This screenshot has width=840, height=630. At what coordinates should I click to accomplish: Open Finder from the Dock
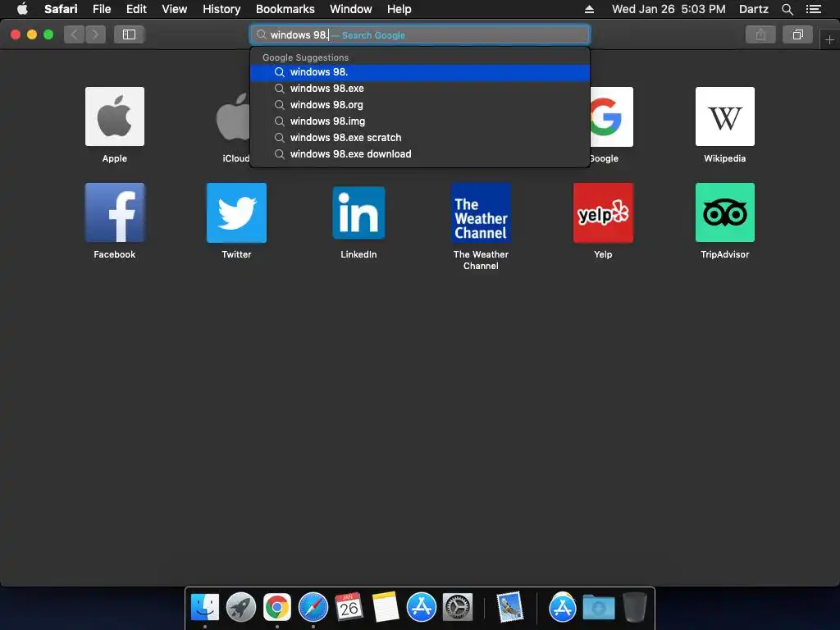(205, 608)
